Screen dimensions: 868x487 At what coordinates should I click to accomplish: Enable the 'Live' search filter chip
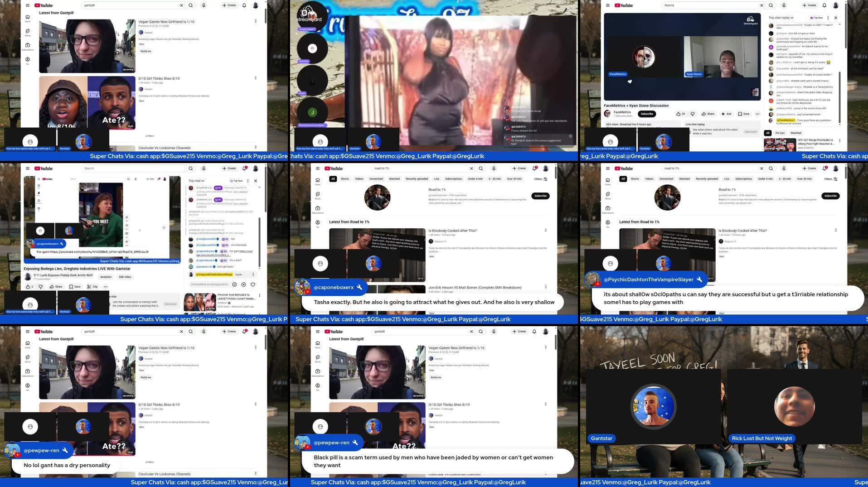pos(436,178)
